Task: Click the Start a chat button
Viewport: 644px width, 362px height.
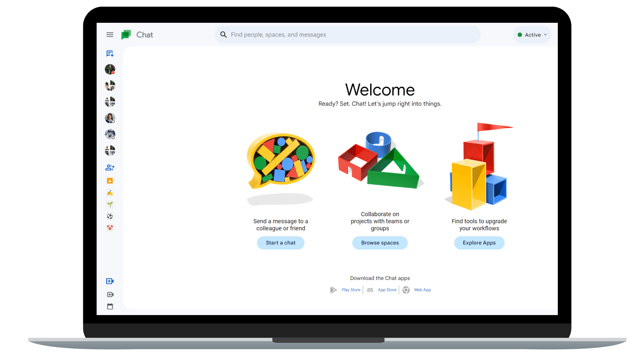Action: coord(280,243)
